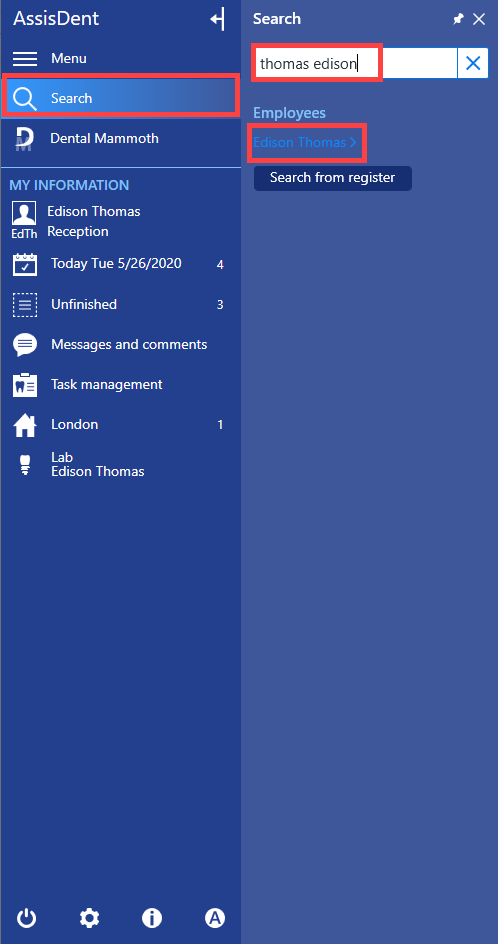
Task: Open Today's calendar for Tue 5/26/2020
Action: tap(120, 264)
